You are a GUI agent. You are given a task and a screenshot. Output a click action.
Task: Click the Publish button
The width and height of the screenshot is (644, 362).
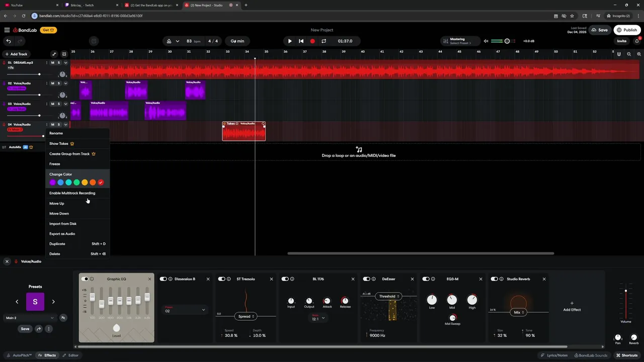pos(627,30)
